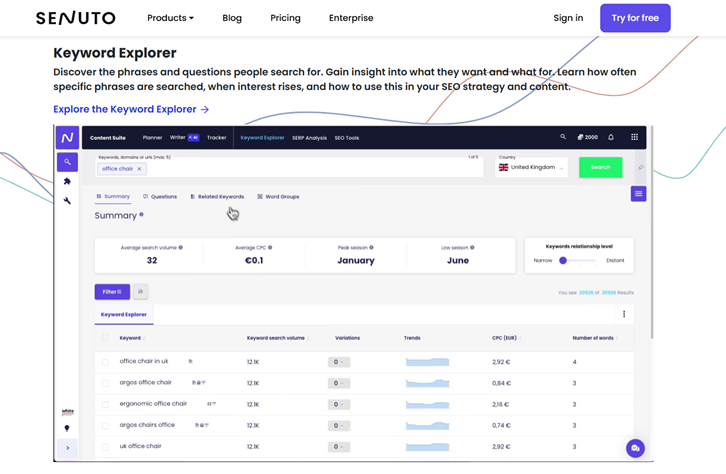Select Keyword Explorer in the top bar
The width and height of the screenshot is (726, 474).
pos(263,137)
